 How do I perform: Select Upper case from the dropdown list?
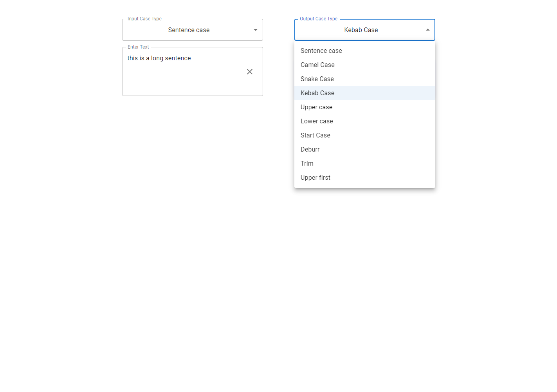point(316,107)
